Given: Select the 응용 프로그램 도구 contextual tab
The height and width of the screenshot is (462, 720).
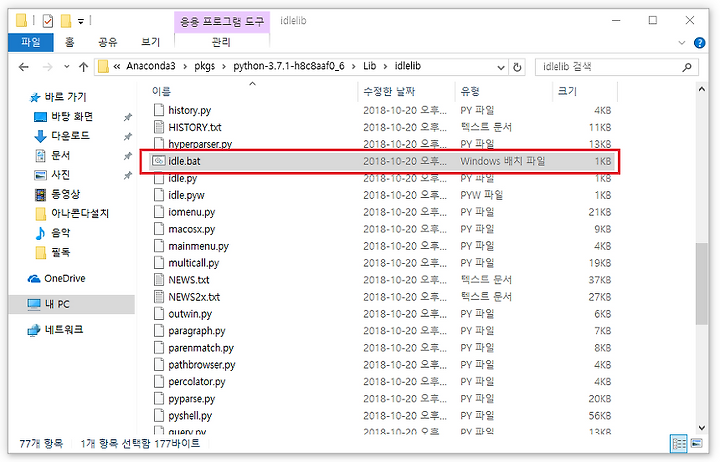Looking at the screenshot, I should [x=222, y=22].
